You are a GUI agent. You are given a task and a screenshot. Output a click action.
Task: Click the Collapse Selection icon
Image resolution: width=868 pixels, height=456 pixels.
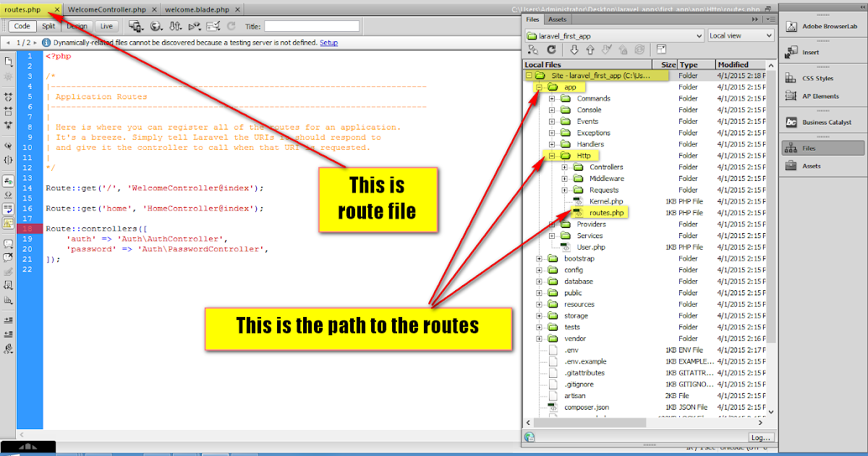(x=9, y=111)
